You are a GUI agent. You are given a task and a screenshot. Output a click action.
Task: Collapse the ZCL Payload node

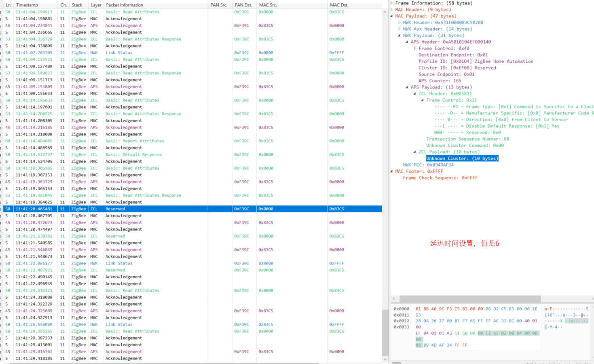[x=415, y=152]
